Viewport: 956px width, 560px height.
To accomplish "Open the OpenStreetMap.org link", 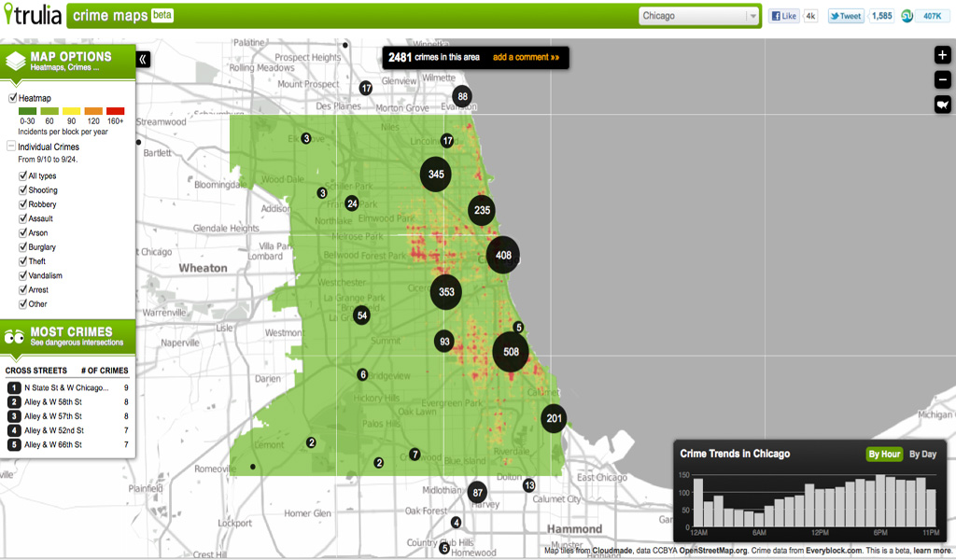I will [712, 551].
